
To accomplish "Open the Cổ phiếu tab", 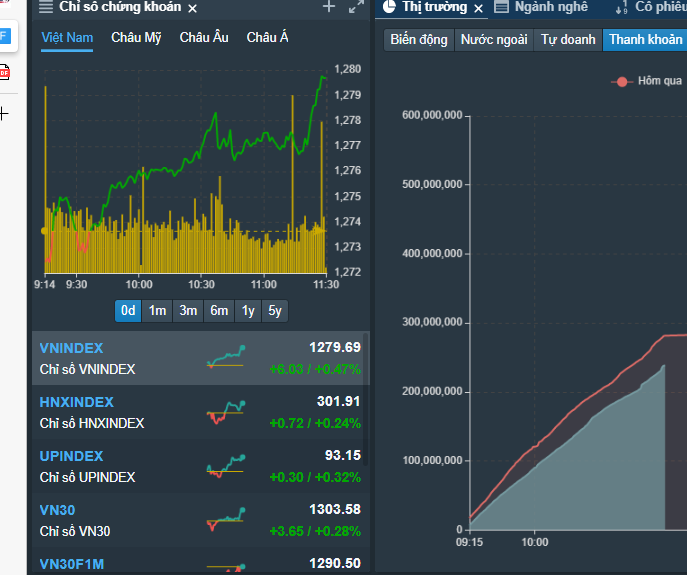I will click(x=661, y=7).
